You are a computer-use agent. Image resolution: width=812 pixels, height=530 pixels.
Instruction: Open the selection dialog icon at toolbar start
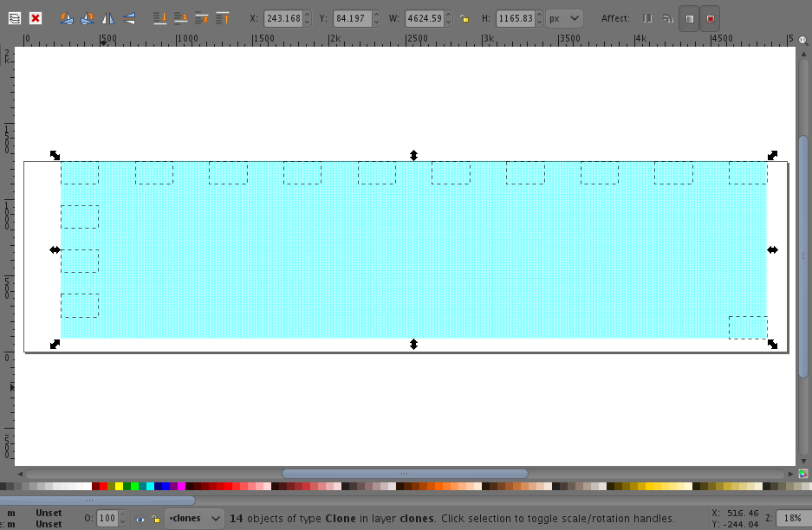pyautogui.click(x=15, y=17)
